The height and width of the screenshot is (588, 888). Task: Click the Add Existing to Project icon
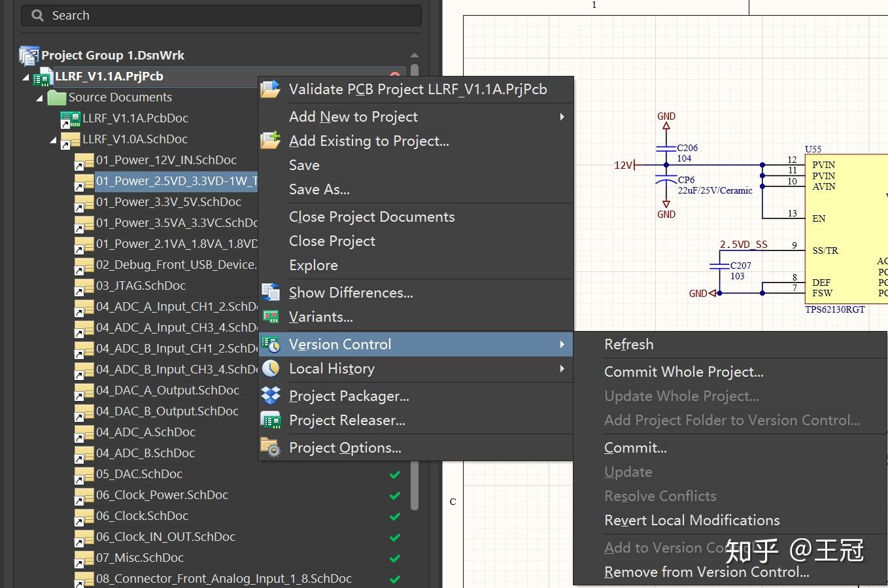[x=270, y=140]
